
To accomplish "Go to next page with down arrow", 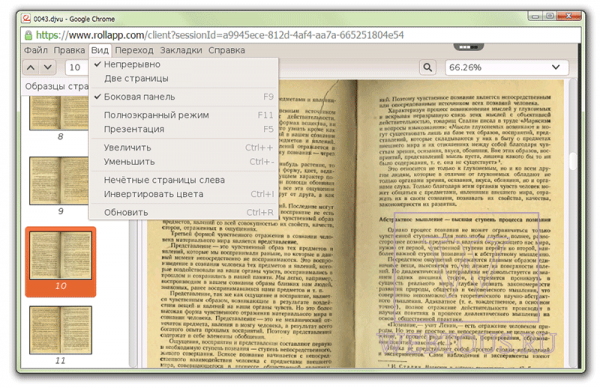I will point(48,68).
